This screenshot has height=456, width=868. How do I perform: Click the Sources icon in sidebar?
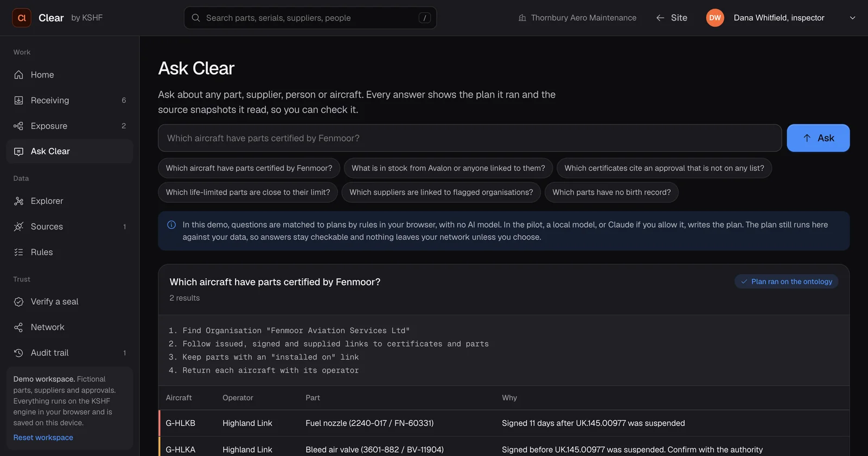point(18,227)
